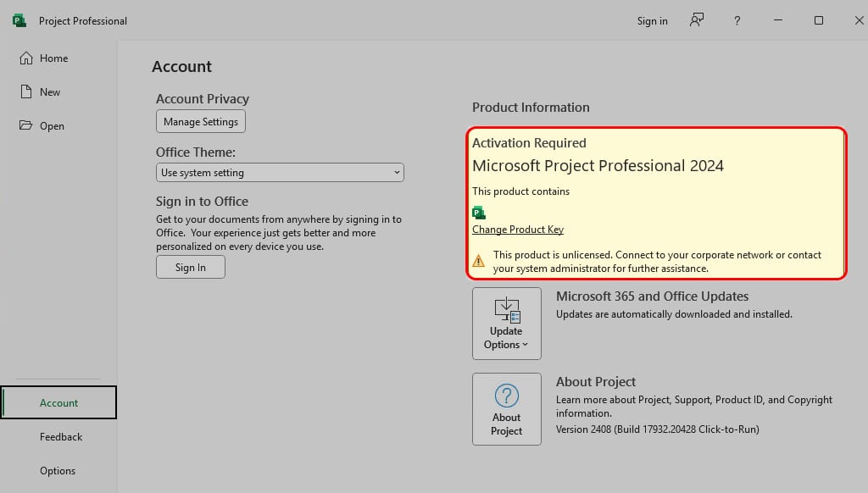Select the Account tab in sidebar

(x=58, y=403)
